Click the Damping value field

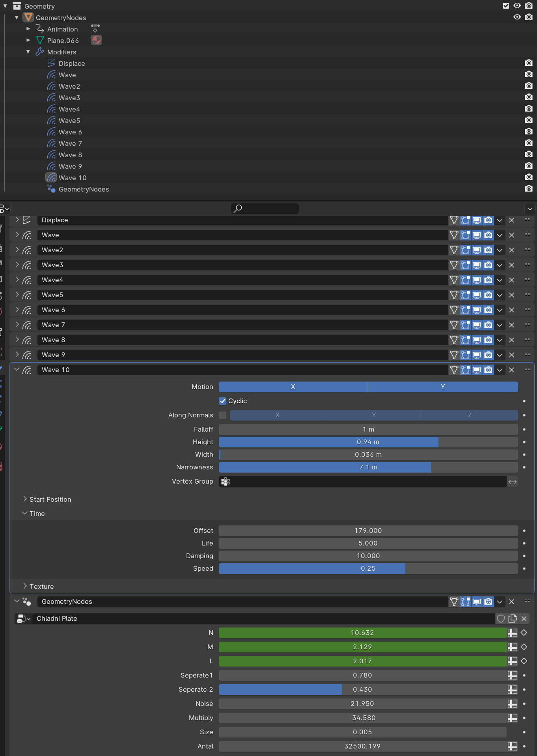tap(368, 556)
